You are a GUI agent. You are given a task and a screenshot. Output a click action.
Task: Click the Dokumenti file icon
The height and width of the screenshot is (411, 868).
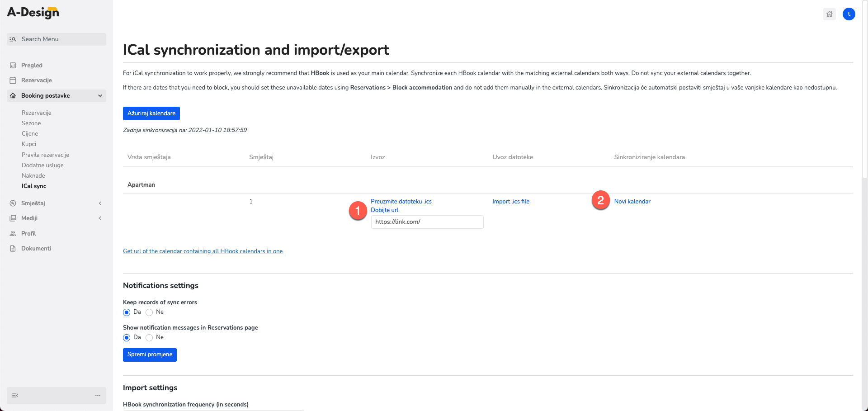click(x=13, y=249)
